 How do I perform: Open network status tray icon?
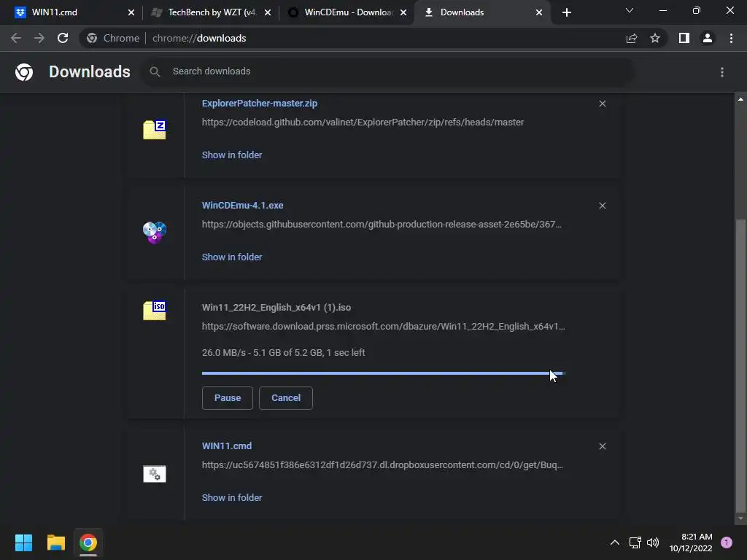(x=635, y=542)
